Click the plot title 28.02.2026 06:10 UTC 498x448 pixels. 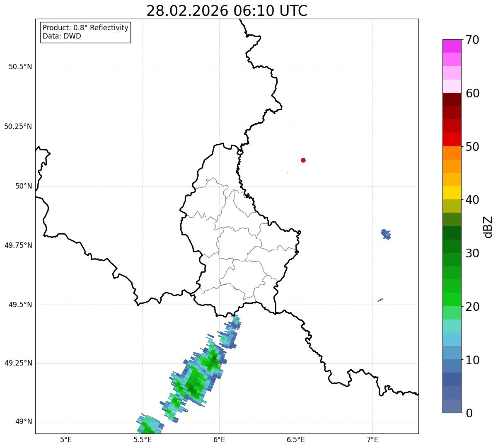tap(227, 11)
